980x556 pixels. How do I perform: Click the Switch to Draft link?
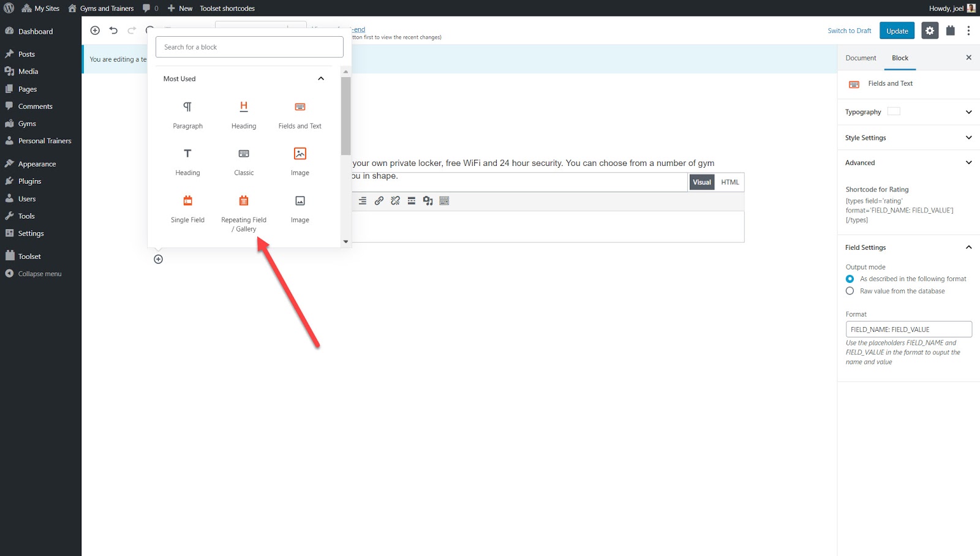(849, 31)
